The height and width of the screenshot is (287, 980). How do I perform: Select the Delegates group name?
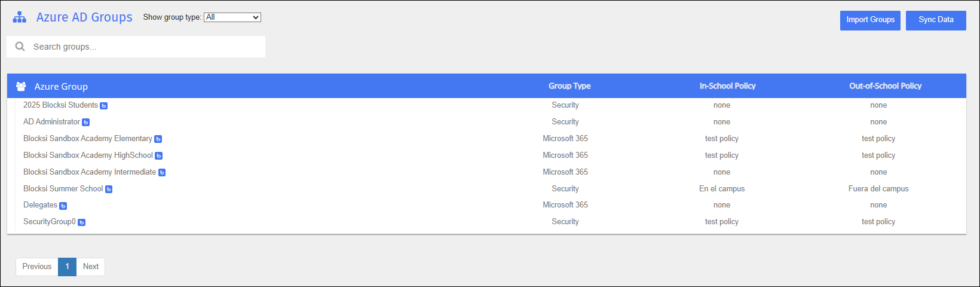40,205
